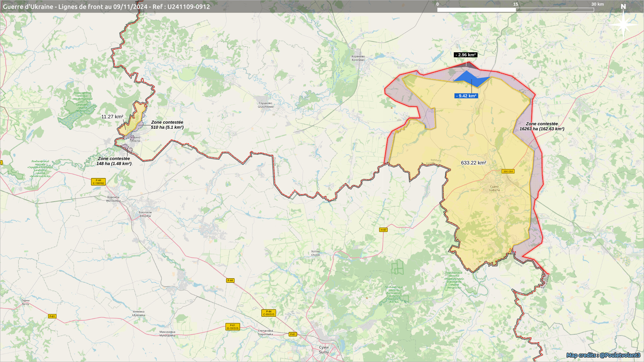Click the blue -9.42 km² label
This screenshot has width=644, height=362.
(x=466, y=96)
